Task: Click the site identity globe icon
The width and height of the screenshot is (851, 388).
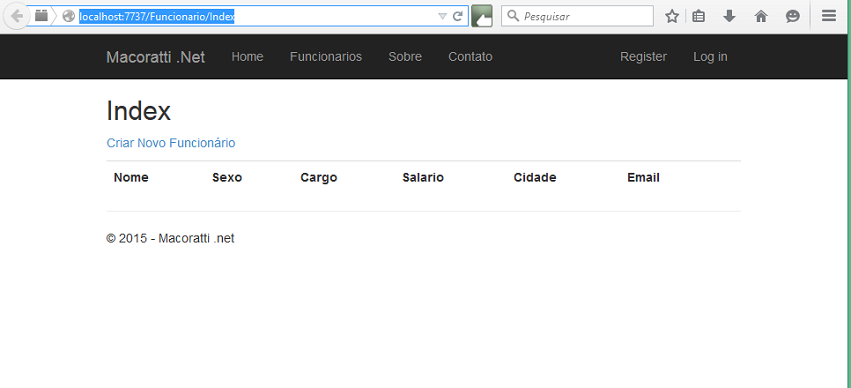Action: pos(68,16)
